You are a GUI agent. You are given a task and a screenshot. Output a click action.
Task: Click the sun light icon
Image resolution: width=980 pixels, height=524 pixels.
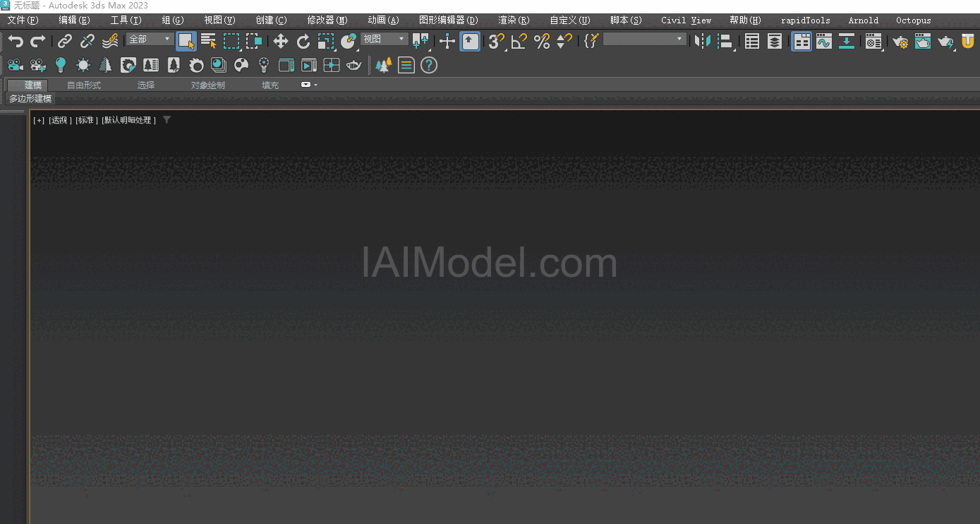pos(83,65)
